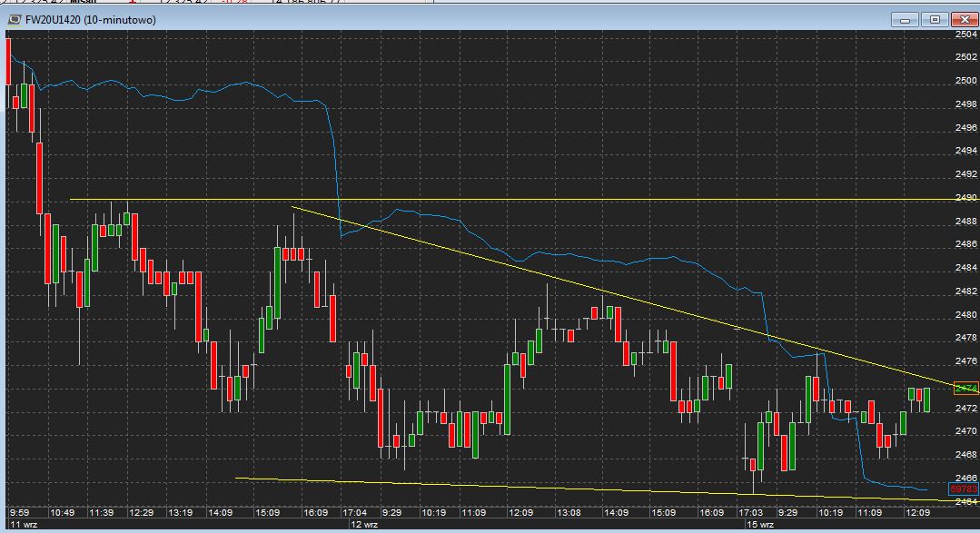This screenshot has width=980, height=533.
Task: Click the 2494 price axis label
Action: pyautogui.click(x=966, y=151)
